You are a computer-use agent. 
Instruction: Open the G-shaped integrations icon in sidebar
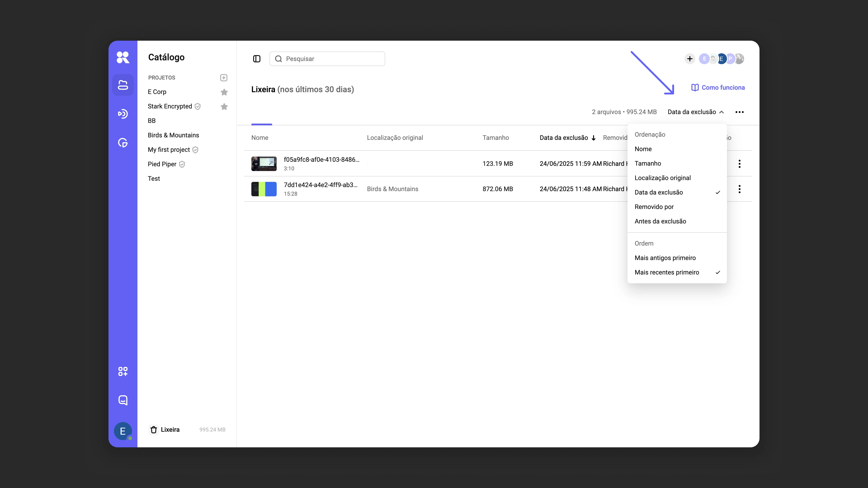(x=123, y=143)
